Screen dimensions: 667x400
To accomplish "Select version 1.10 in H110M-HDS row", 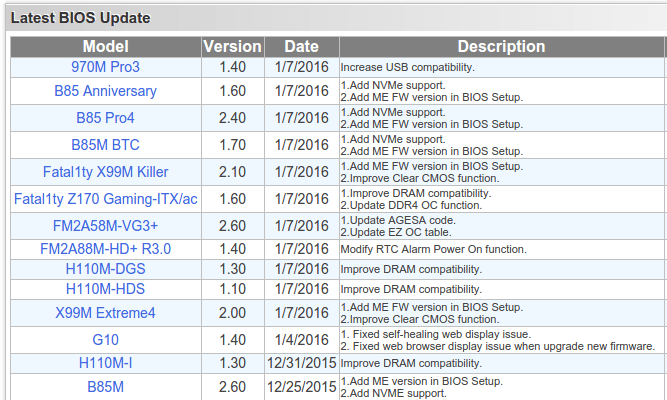I will coord(232,289).
